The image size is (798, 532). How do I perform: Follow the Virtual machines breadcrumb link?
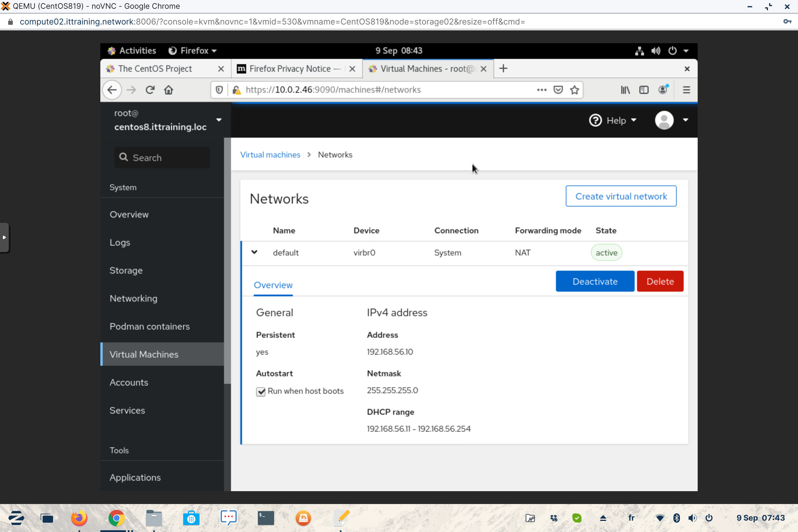(270, 155)
